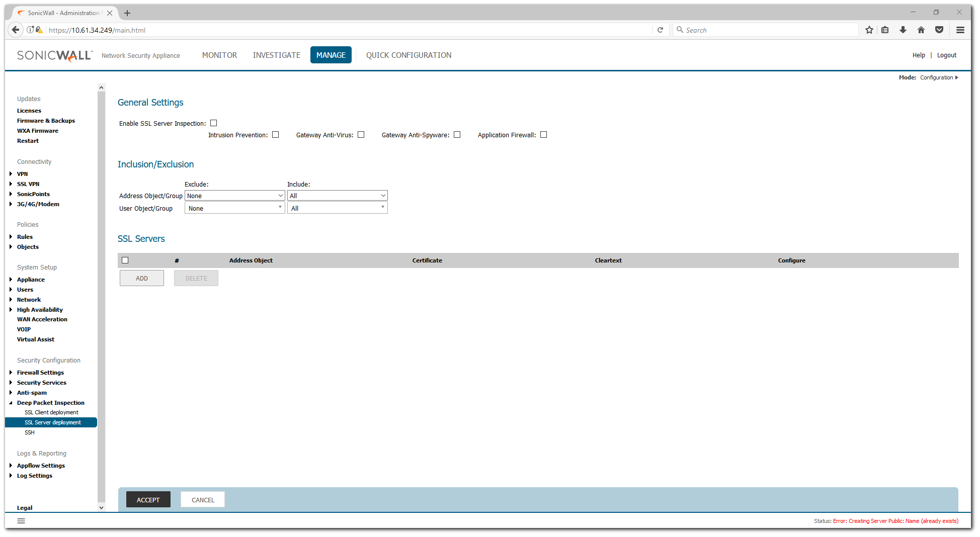
Task: Open the Address Object/Group Exclude dropdown
Action: (x=234, y=196)
